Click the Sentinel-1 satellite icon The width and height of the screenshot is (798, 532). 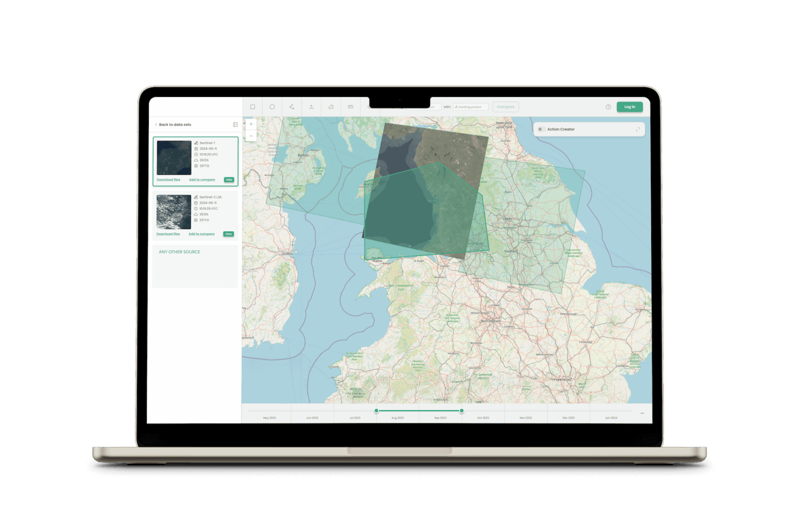click(x=196, y=143)
